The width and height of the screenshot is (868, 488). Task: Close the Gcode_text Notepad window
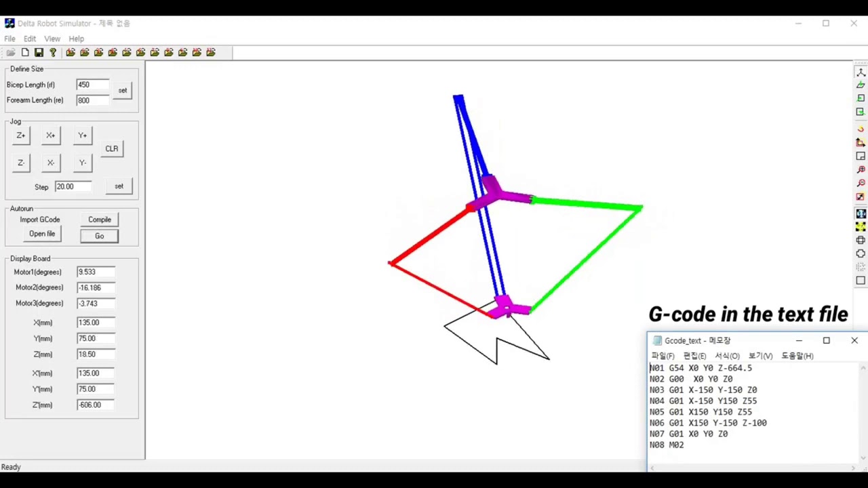(x=854, y=341)
